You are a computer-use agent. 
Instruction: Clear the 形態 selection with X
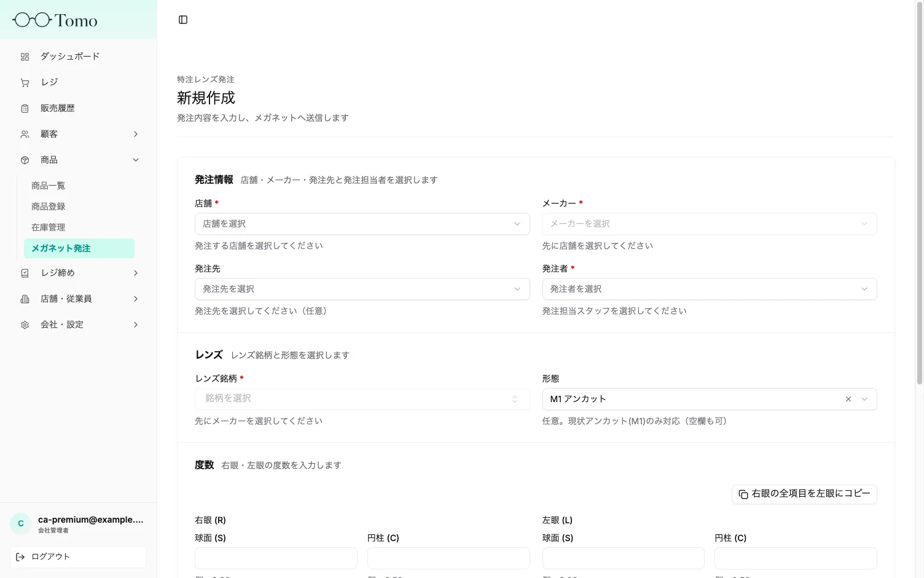(848, 399)
